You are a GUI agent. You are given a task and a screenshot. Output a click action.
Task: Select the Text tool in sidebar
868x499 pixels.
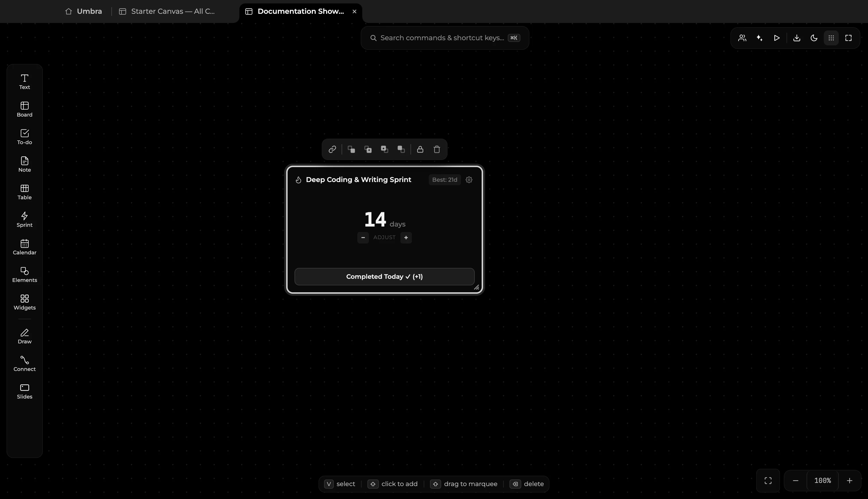(24, 82)
